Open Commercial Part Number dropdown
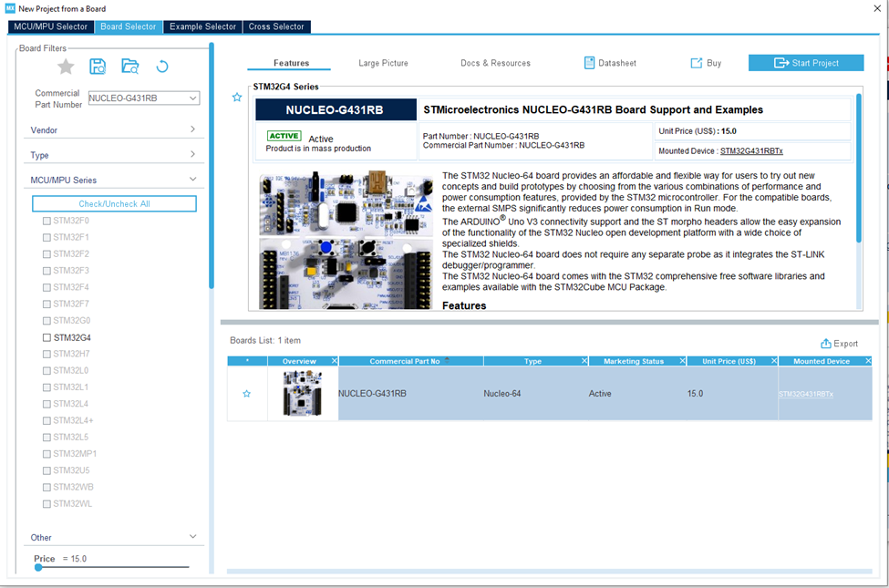 193,98
